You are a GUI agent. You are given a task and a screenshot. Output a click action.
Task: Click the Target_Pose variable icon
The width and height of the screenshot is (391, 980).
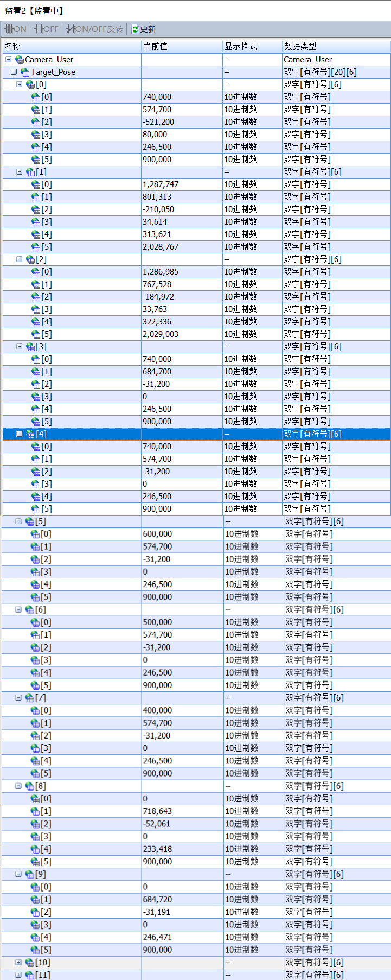(25, 72)
